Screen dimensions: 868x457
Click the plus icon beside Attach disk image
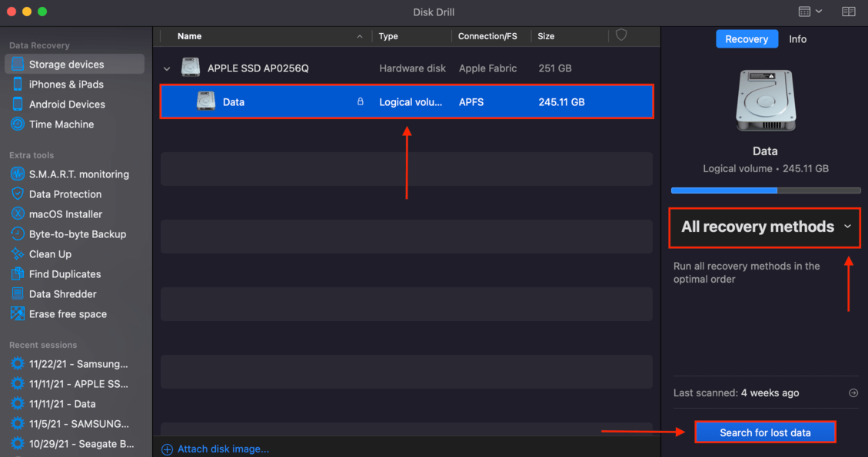pos(167,449)
